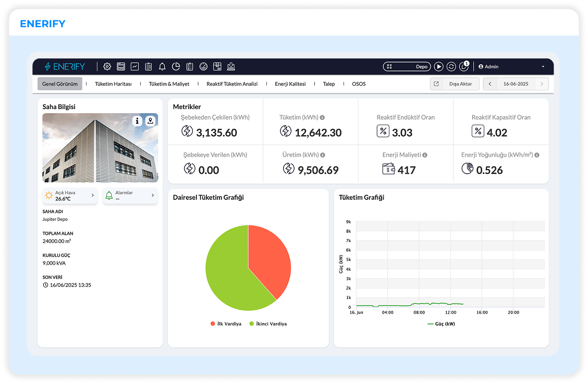Open the settings gear in the toolbar
Screen dimensions: 588x384
click(x=107, y=66)
